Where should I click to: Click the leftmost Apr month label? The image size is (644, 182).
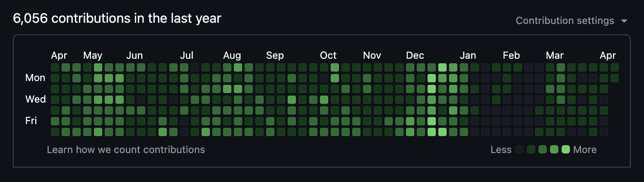(59, 55)
